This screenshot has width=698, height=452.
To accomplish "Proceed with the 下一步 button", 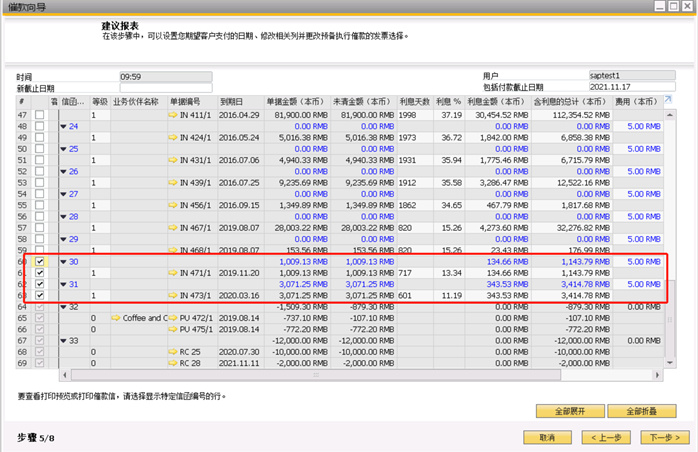I will point(665,437).
